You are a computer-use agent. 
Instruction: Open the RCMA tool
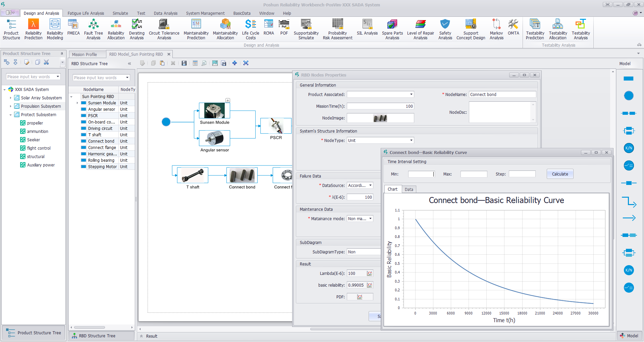(269, 28)
